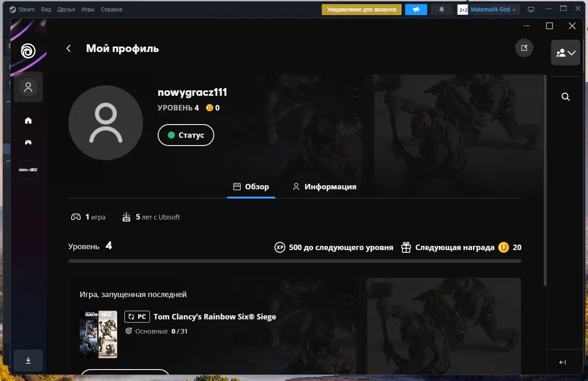Switch to the Информация tab
This screenshot has width=588, height=381.
pos(324,187)
